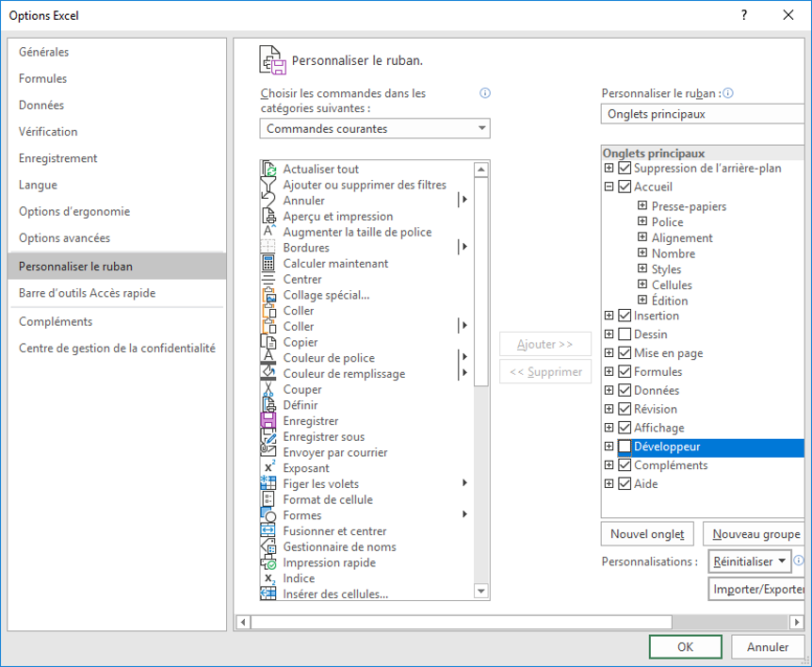Select the Copier command icon
812x667 pixels.
coord(268,342)
